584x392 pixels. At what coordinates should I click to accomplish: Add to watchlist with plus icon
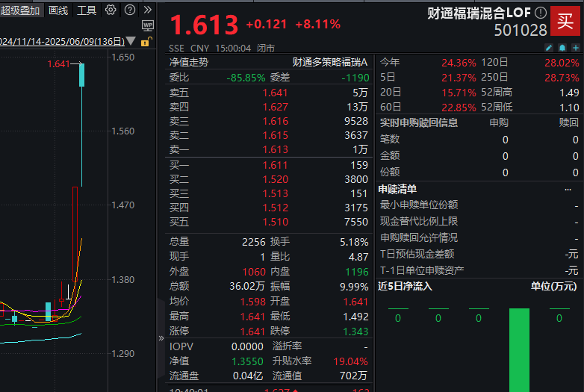[x=576, y=48]
